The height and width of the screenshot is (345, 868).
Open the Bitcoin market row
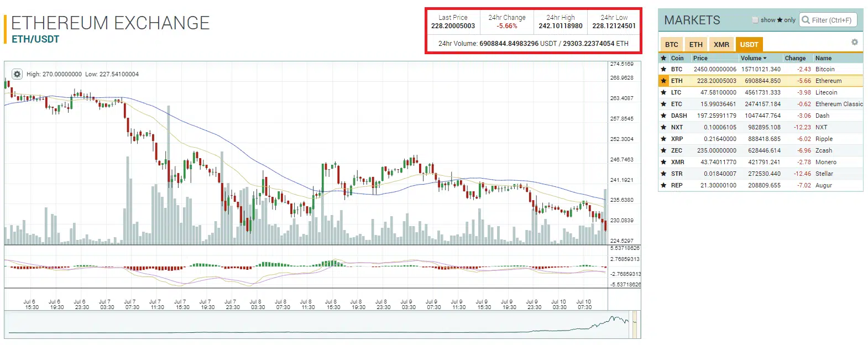coord(761,69)
